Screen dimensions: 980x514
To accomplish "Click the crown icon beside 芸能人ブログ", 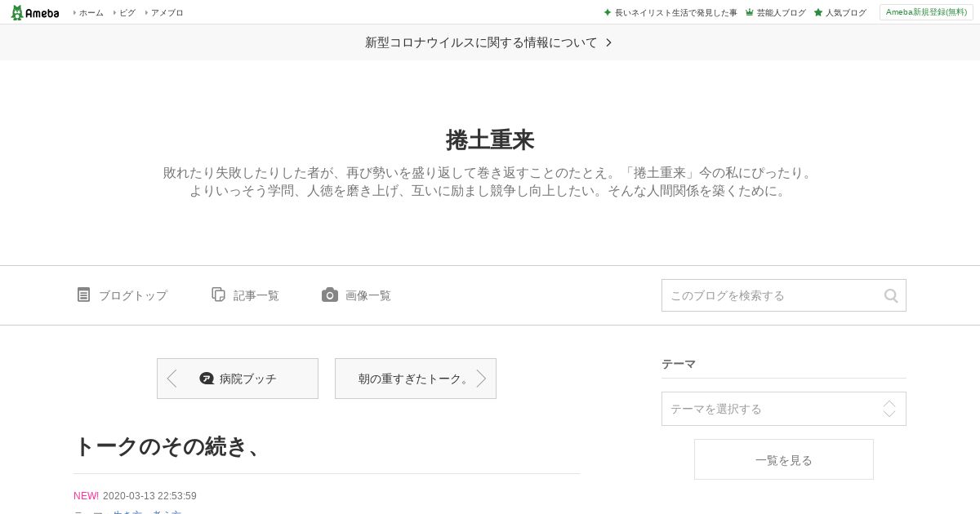I will tap(749, 12).
